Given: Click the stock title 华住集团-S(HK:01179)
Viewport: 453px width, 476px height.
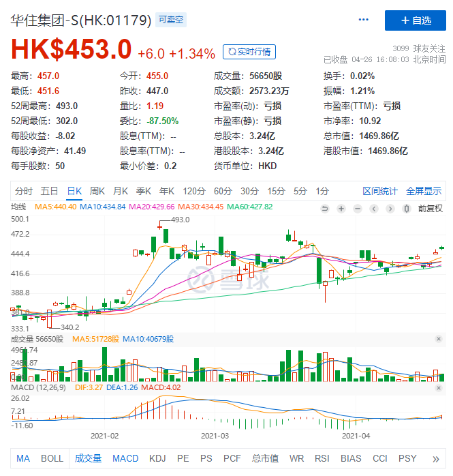Looking at the screenshot, I should coord(81,20).
